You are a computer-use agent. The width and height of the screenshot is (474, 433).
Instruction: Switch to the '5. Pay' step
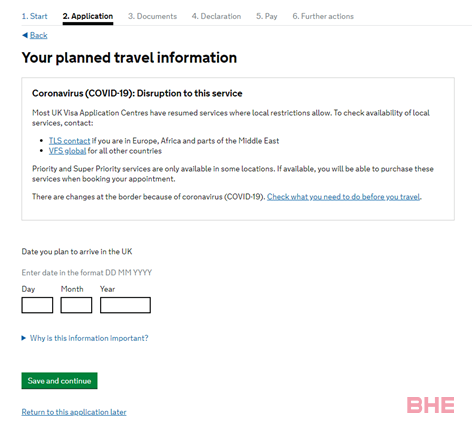(267, 16)
